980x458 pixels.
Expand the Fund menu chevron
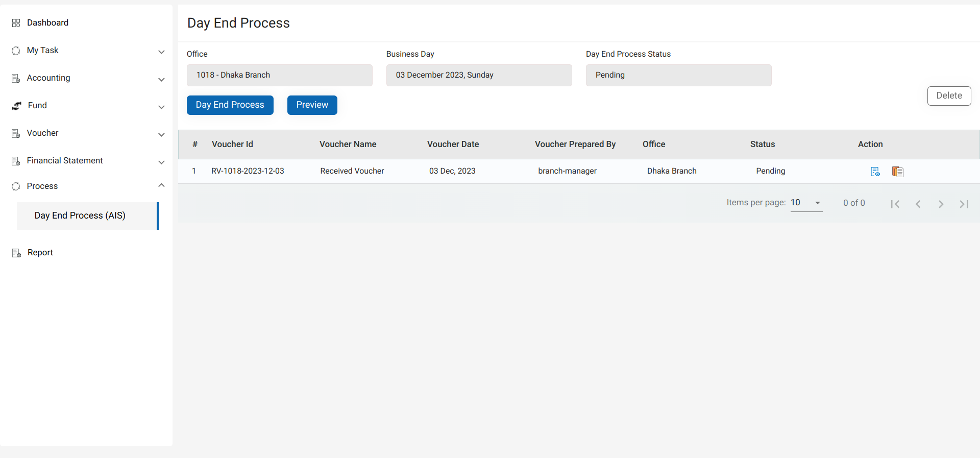click(161, 107)
